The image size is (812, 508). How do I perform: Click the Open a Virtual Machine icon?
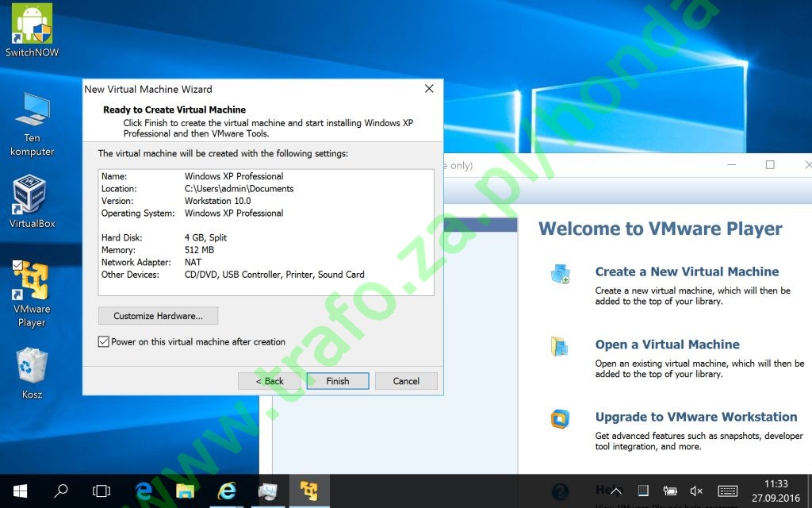coord(560,346)
